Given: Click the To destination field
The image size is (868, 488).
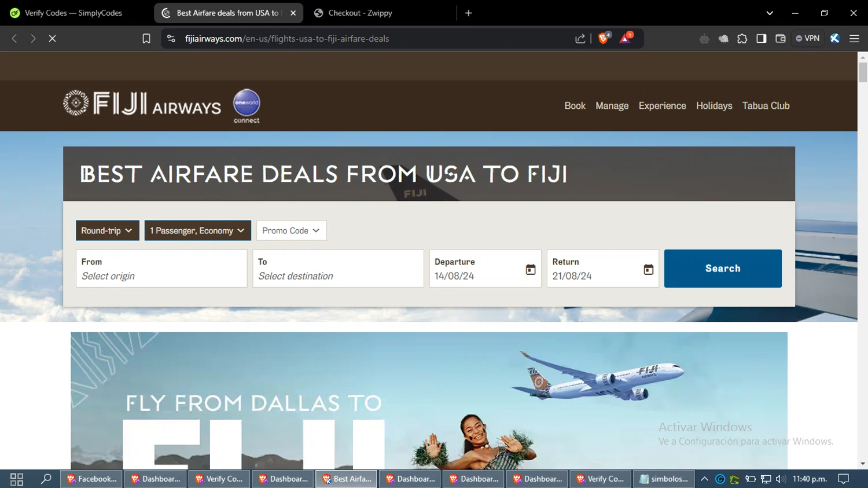Looking at the screenshot, I should [339, 269].
